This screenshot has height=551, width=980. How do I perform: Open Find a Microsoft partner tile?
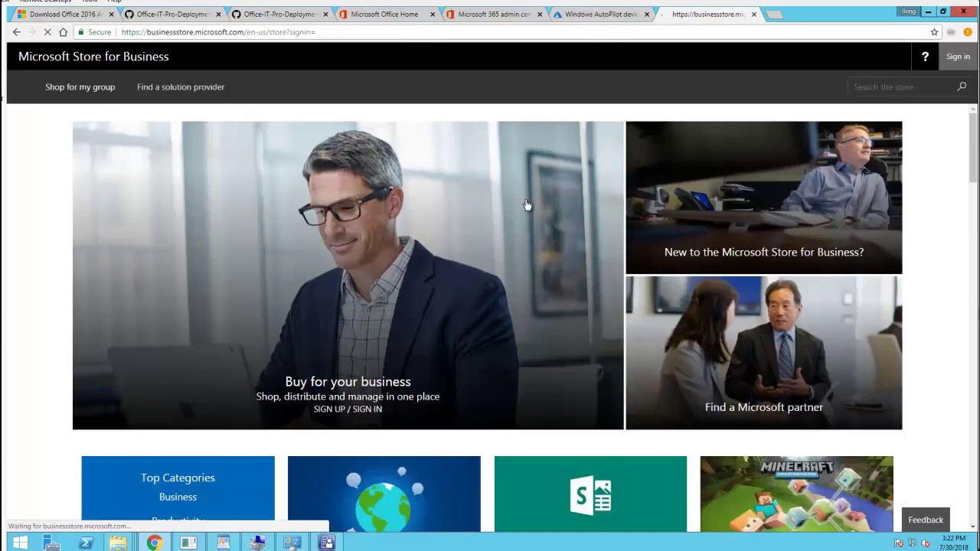764,353
